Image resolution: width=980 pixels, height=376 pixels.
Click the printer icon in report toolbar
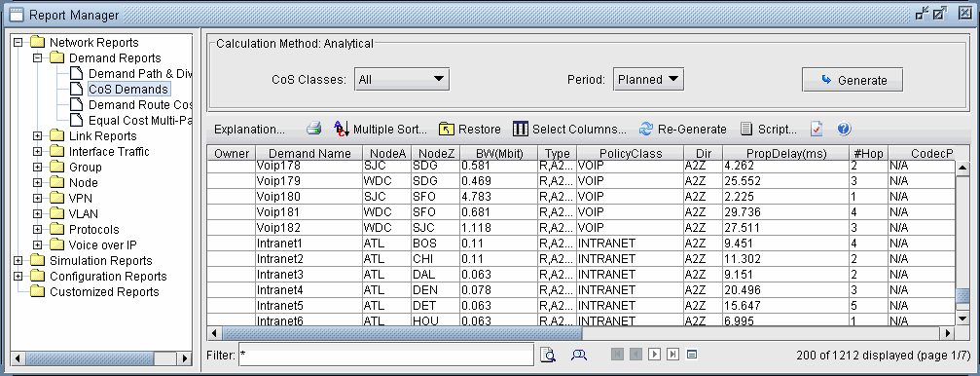pos(313,129)
